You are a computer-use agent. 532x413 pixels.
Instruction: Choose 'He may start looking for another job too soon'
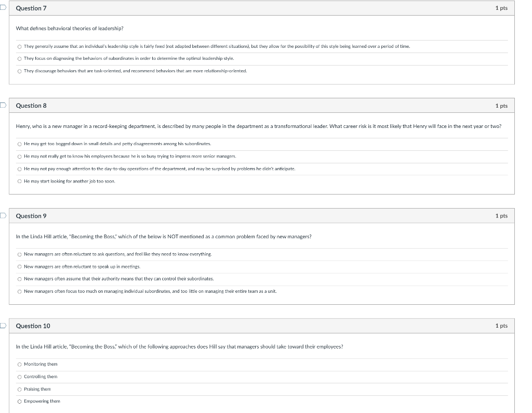(19, 182)
